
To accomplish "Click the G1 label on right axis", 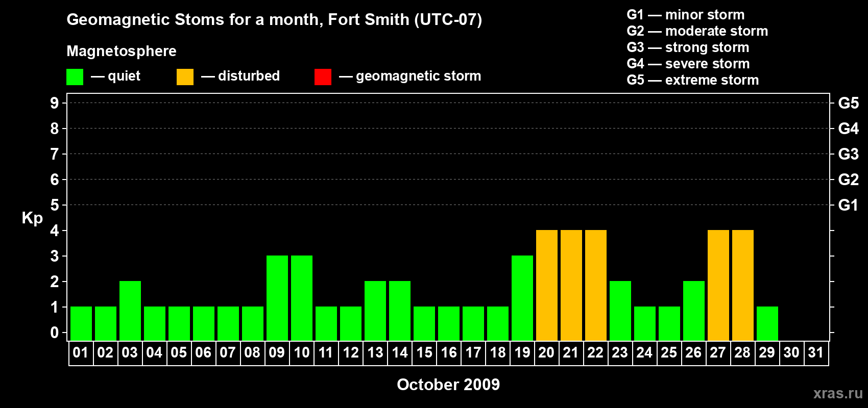I will click(849, 205).
